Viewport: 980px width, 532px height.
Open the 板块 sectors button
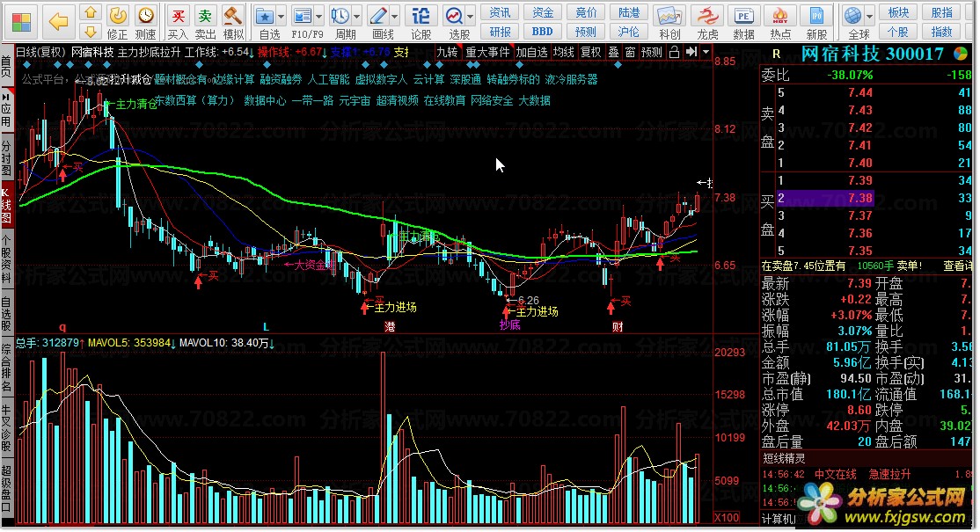click(898, 12)
